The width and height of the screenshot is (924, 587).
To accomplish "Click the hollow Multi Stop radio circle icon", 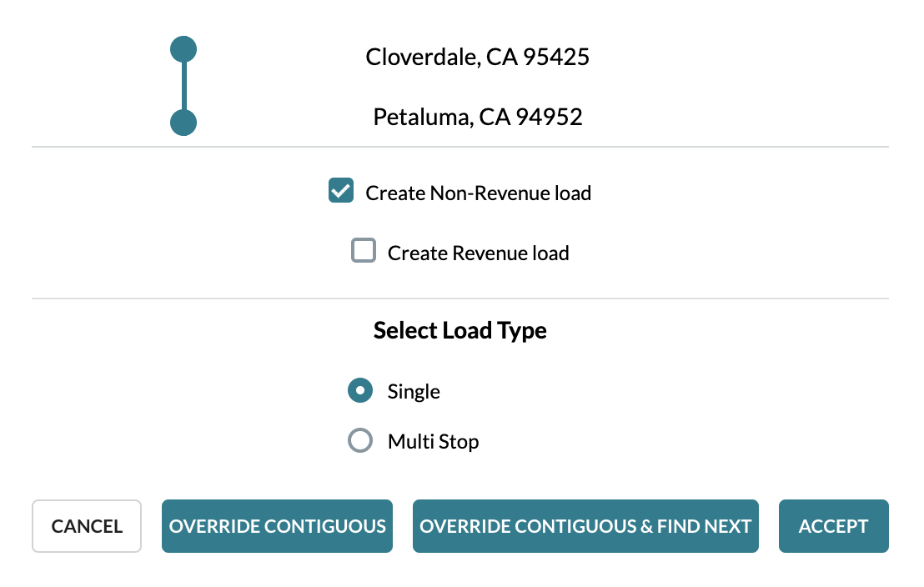I will tap(359, 440).
